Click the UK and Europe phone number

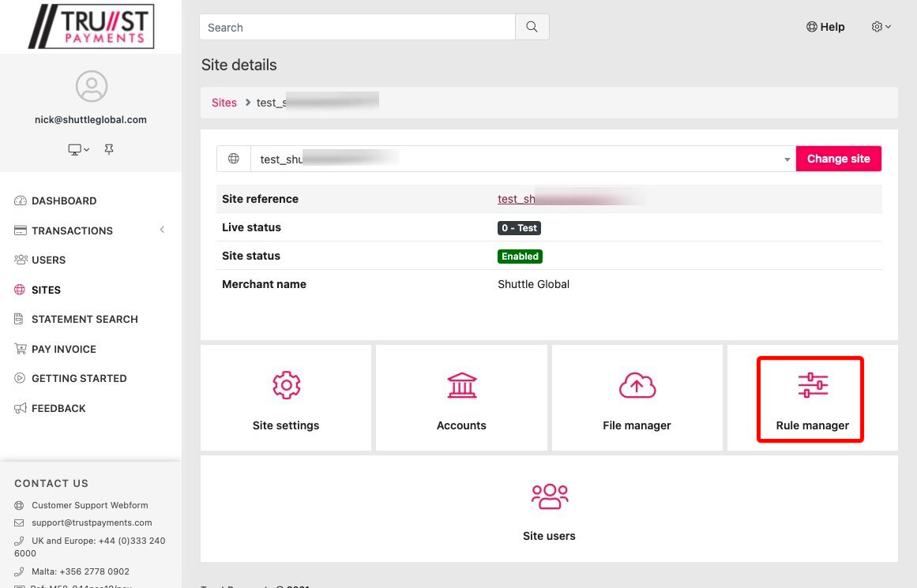pos(89,546)
